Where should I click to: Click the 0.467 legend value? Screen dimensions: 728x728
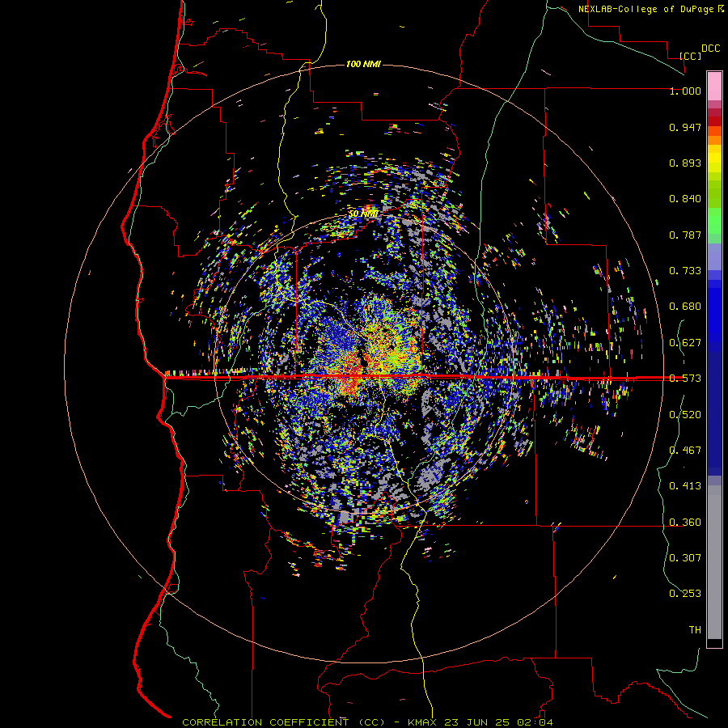coord(685,451)
